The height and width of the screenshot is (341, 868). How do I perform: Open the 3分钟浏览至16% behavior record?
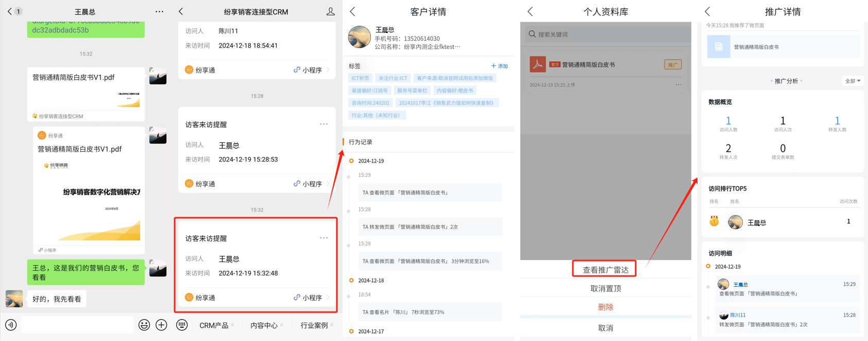431,261
